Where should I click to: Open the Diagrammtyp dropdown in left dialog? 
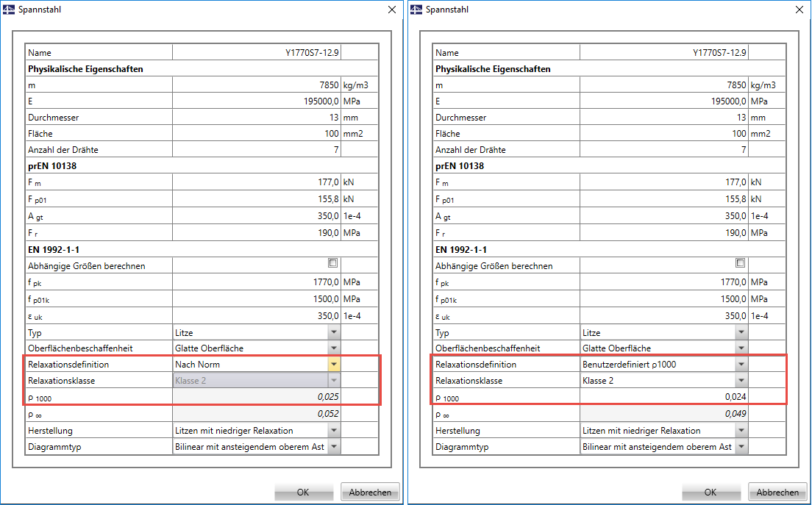[x=333, y=447]
